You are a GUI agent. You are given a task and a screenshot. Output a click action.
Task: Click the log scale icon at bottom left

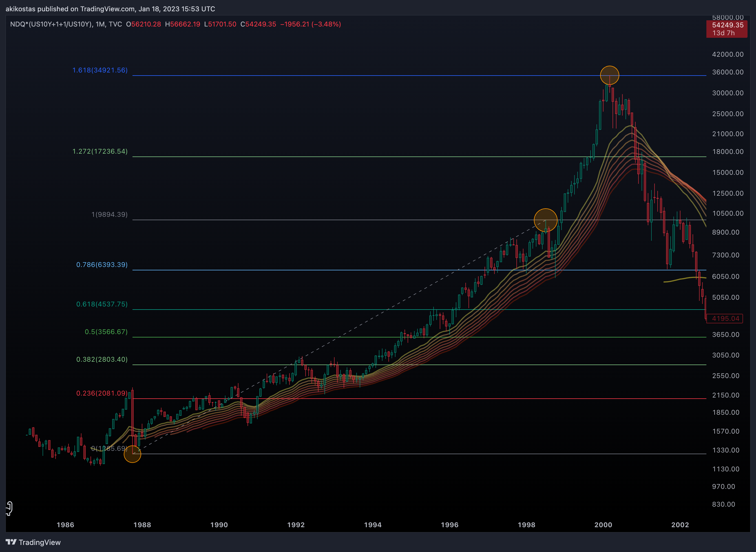(x=9, y=508)
